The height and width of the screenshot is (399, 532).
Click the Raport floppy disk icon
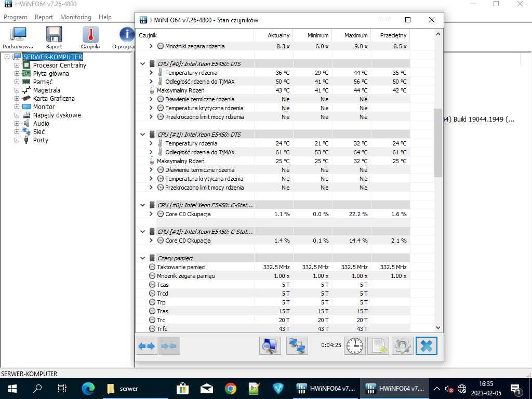point(54,38)
